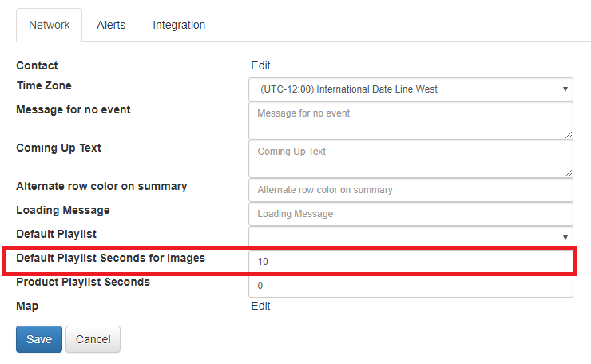The image size is (591, 364).
Task: Click into the Loading Message field
Action: pos(411,214)
